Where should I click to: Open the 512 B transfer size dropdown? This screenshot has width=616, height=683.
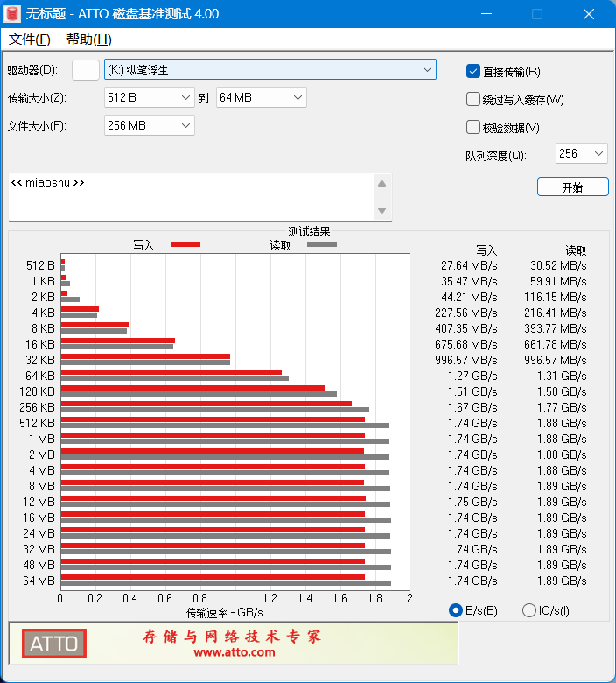click(150, 97)
